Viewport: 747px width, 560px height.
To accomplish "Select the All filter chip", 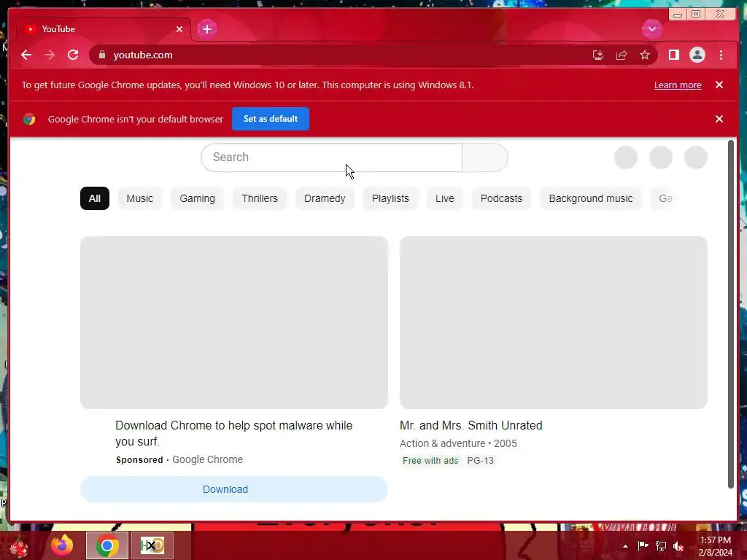I will (x=94, y=198).
